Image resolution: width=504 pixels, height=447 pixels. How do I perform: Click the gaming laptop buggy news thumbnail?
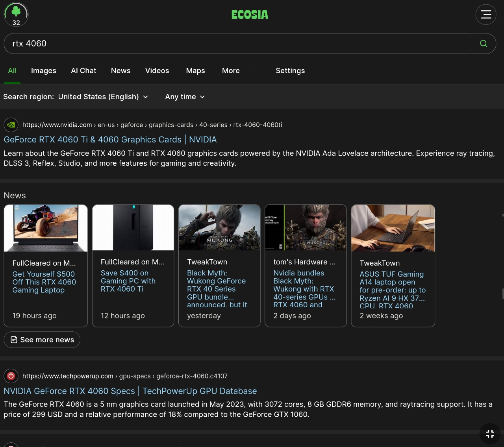[46, 228]
